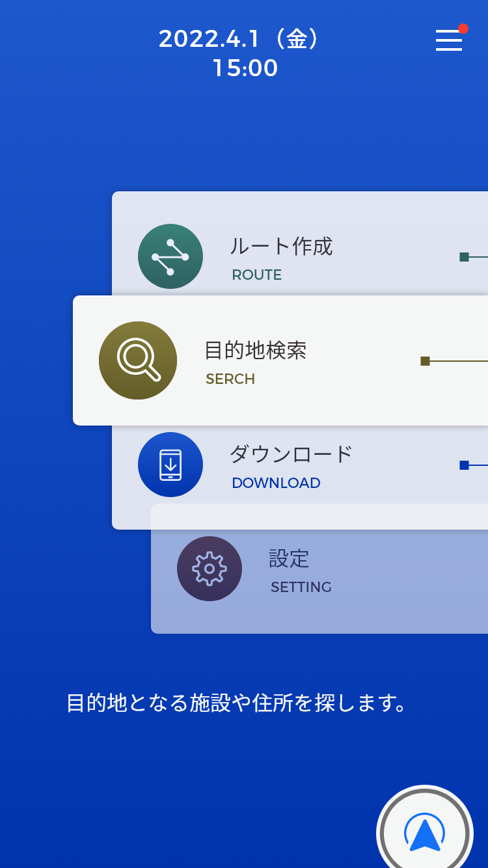Open the 設定 menu item
The width and height of the screenshot is (488, 868).
tap(289, 559)
